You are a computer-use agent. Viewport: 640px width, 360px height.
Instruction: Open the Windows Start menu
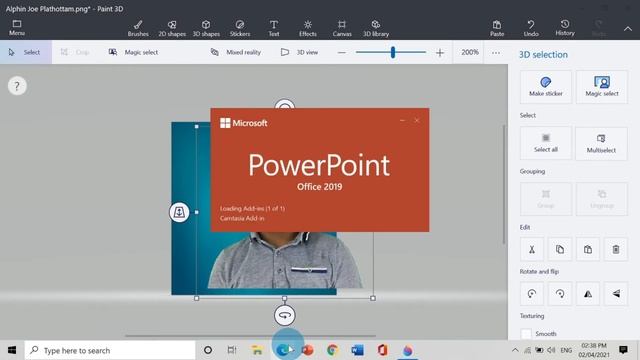12,350
